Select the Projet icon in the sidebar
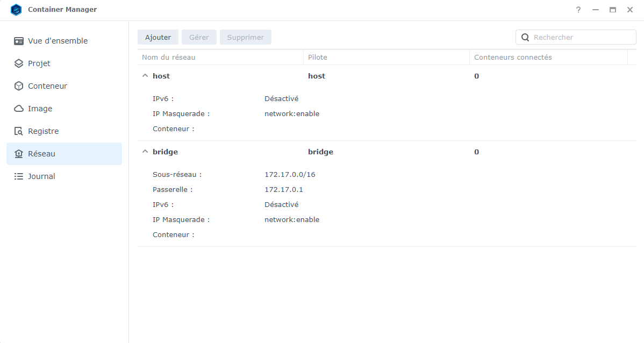 coord(18,63)
